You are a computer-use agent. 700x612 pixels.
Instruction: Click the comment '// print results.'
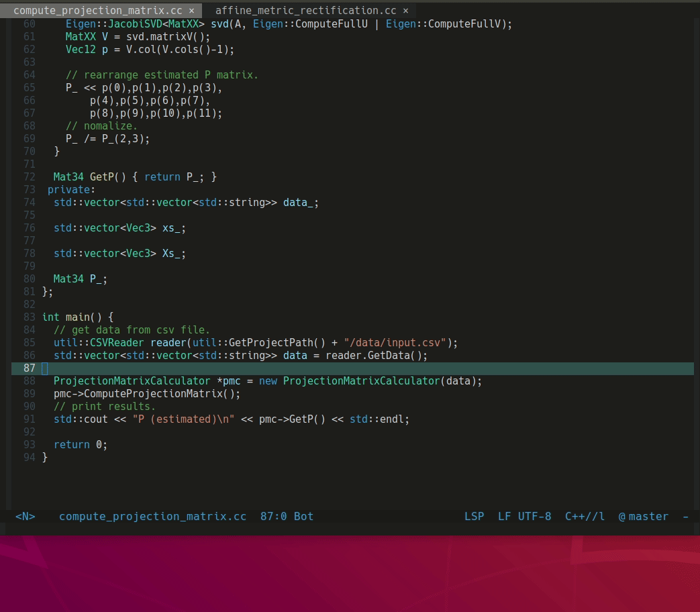click(105, 407)
